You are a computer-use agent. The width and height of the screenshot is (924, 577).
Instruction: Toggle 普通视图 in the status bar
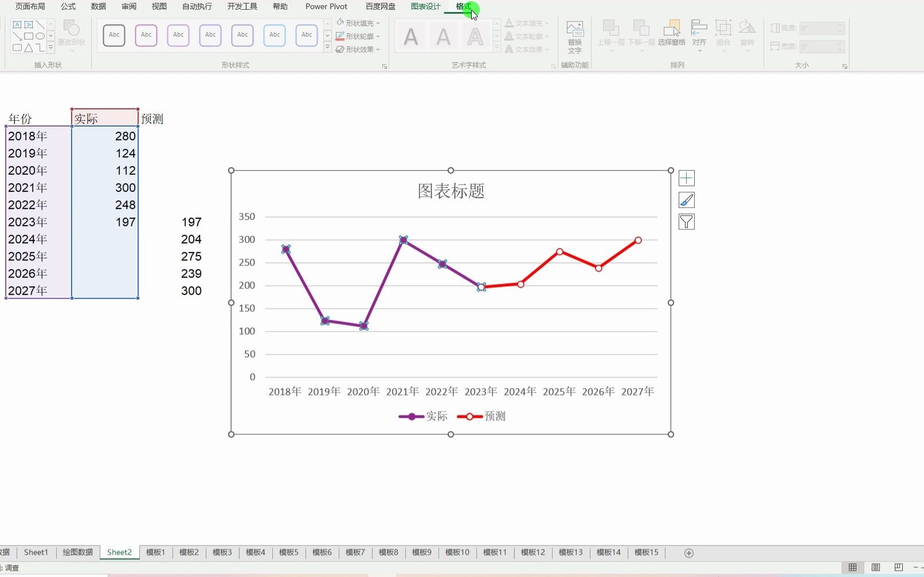852,567
